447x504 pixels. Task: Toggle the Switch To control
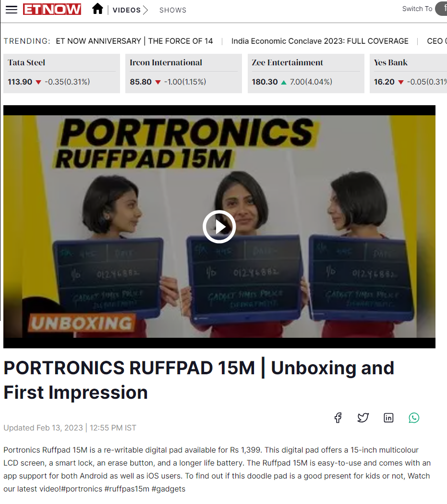pyautogui.click(x=441, y=9)
